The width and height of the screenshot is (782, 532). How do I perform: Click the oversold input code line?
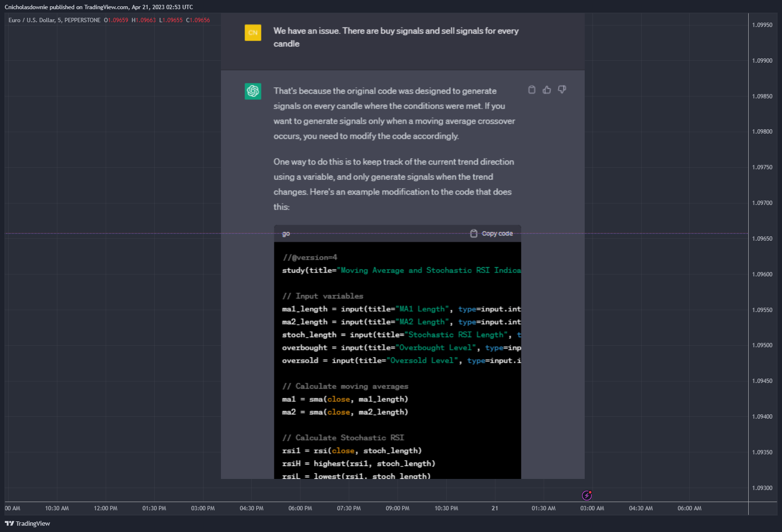click(x=401, y=361)
